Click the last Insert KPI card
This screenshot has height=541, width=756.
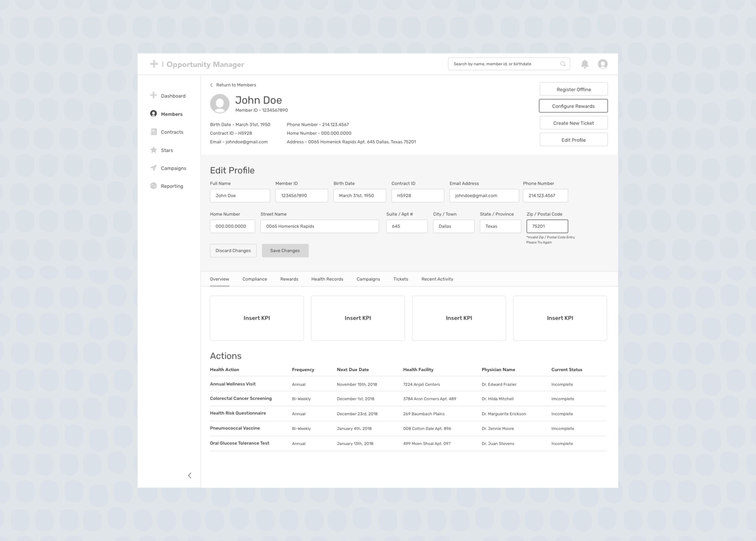click(x=560, y=318)
